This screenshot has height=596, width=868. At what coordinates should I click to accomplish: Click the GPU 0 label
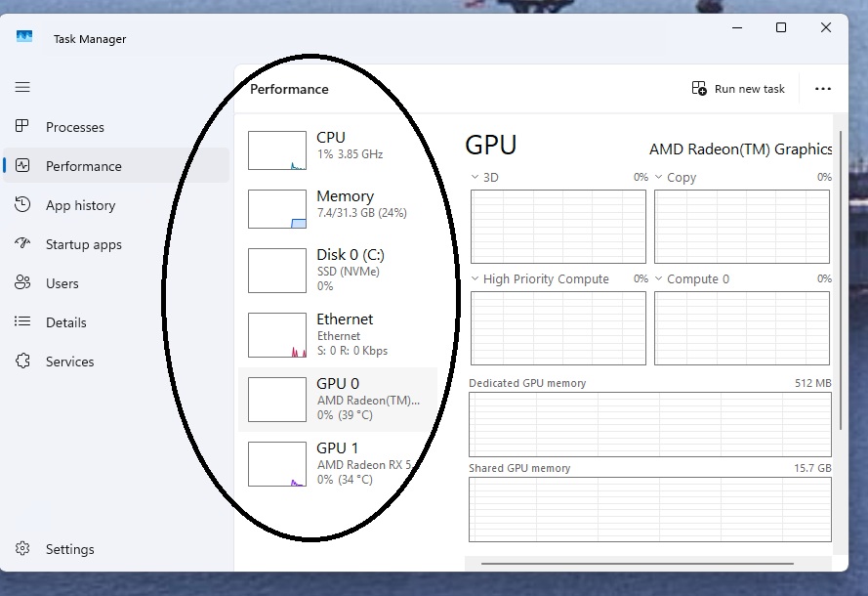point(338,383)
